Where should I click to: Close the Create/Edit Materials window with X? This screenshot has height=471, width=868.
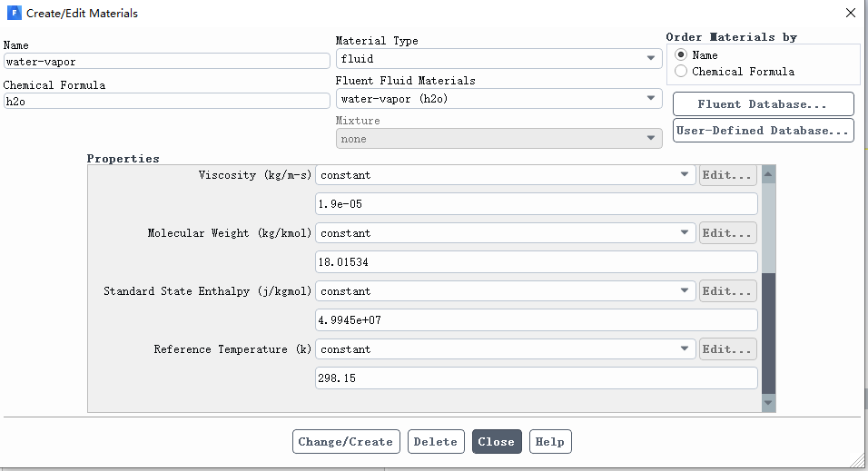coord(850,13)
